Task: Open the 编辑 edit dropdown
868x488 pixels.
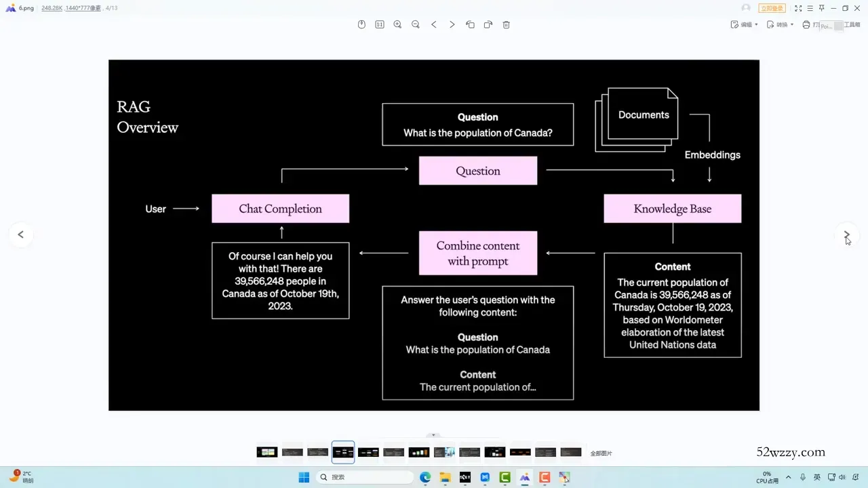Action: (x=744, y=24)
